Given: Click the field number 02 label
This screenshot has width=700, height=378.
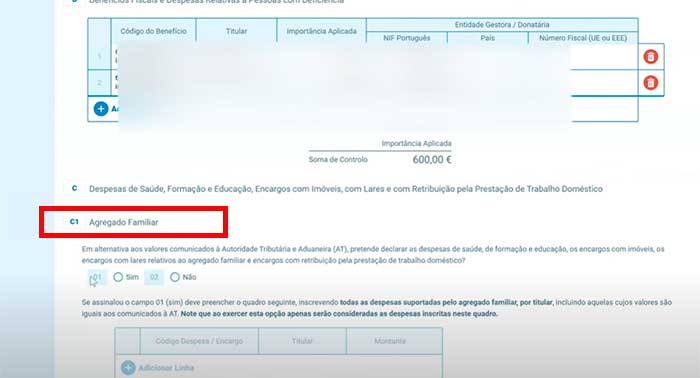Looking at the screenshot, I should coord(154,277).
